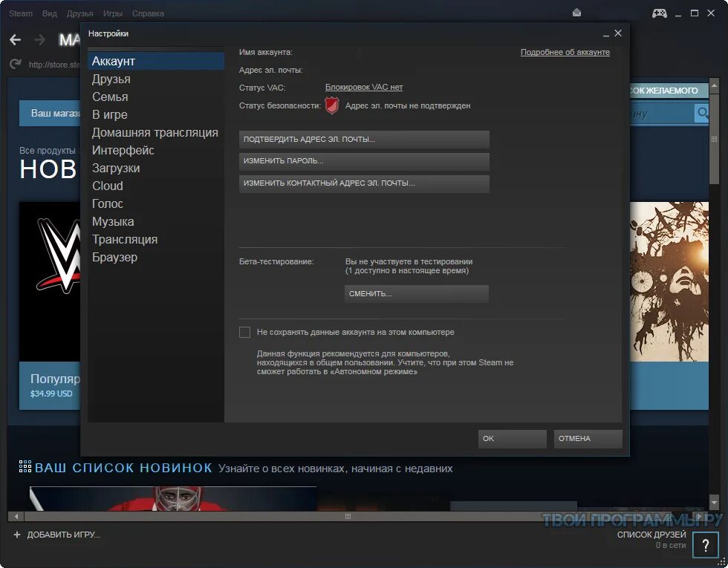Open Cloud settings category
The width and height of the screenshot is (728, 568).
[x=156, y=186]
